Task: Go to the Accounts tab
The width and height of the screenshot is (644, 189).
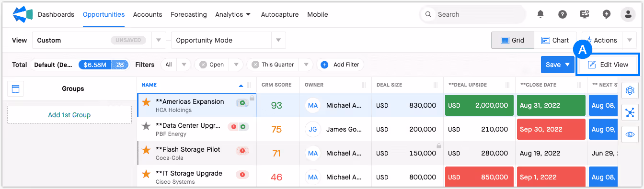Action: click(148, 14)
